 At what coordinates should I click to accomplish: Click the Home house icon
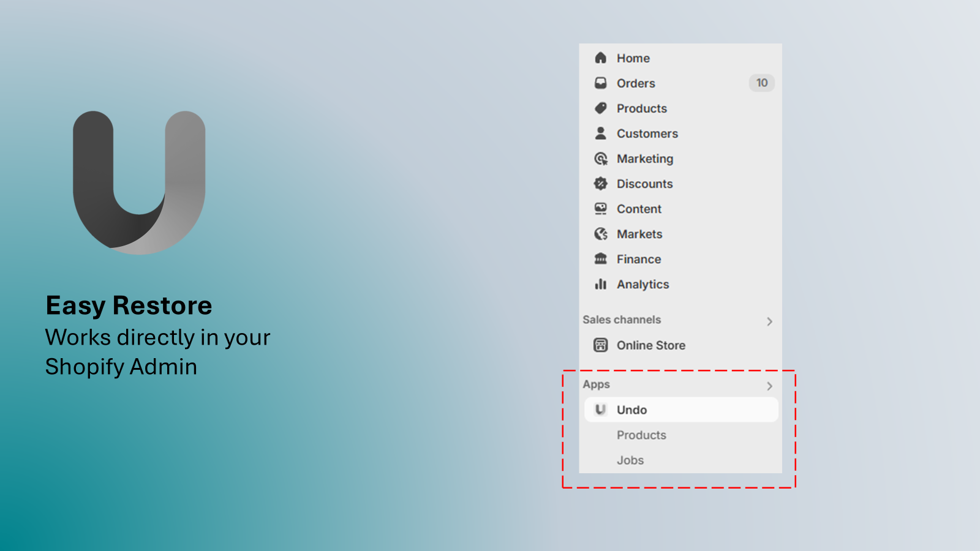601,58
